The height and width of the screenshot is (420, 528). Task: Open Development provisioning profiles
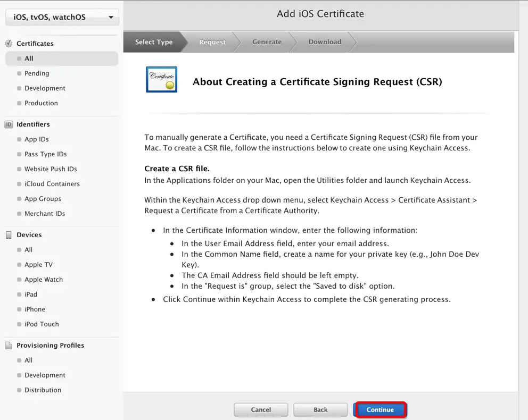45,375
